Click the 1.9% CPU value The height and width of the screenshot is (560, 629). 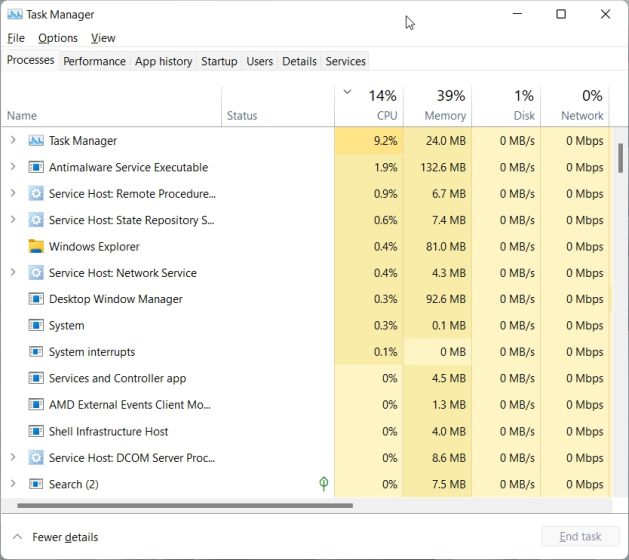(386, 167)
